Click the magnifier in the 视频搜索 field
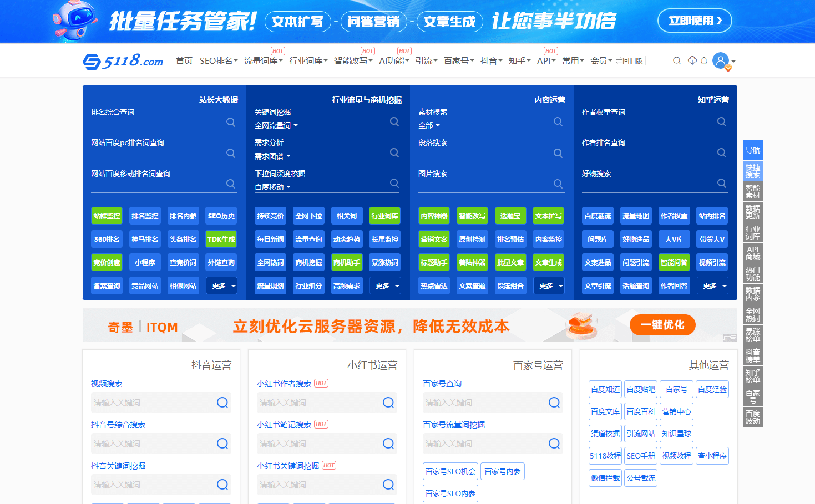 [222, 403]
